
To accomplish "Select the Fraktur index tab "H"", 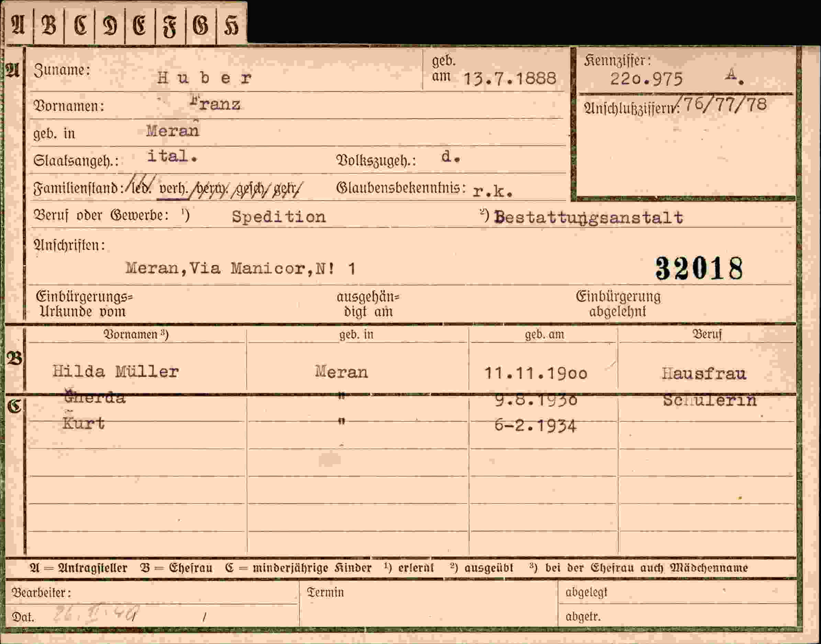I will coord(232,26).
